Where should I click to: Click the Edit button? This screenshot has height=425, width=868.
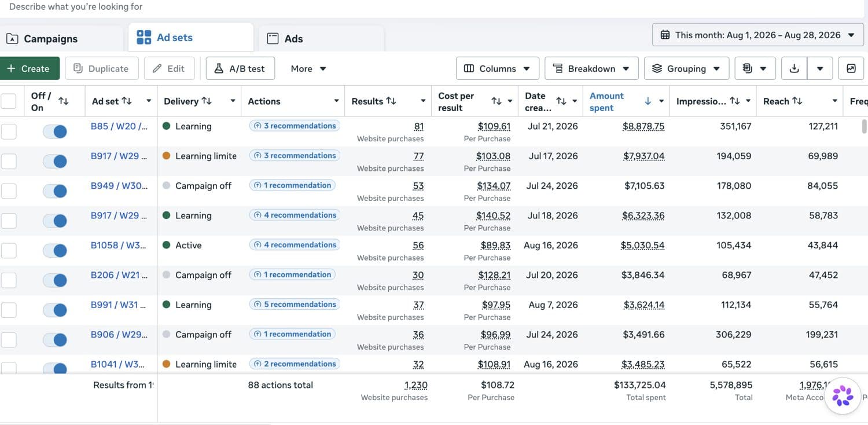coord(169,68)
